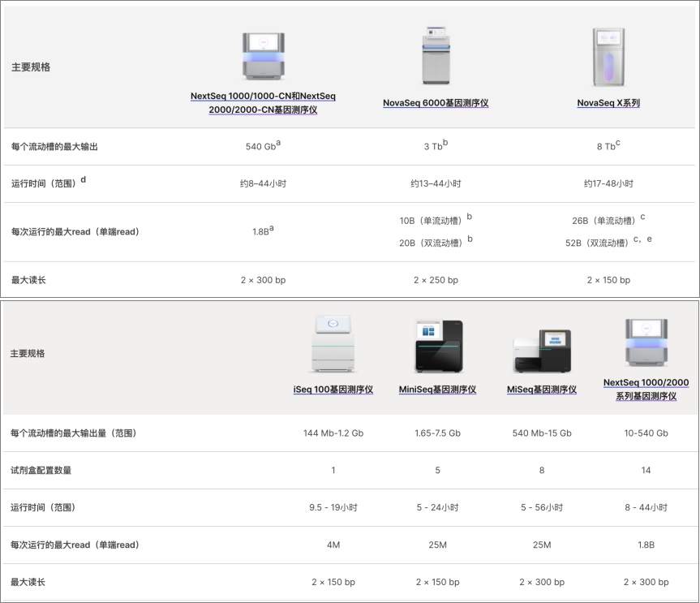Go to the MiniSeq基因测序仪 link
The height and width of the screenshot is (603, 700).
click(437, 390)
